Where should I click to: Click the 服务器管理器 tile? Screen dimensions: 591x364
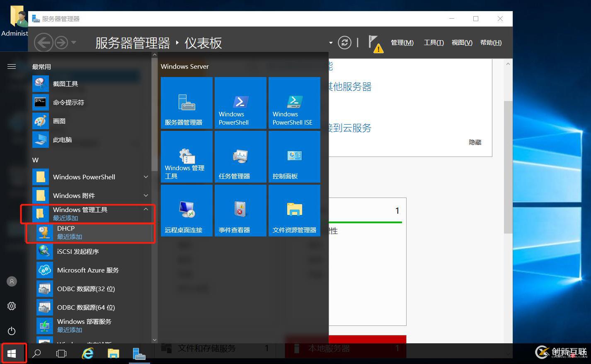point(187,103)
